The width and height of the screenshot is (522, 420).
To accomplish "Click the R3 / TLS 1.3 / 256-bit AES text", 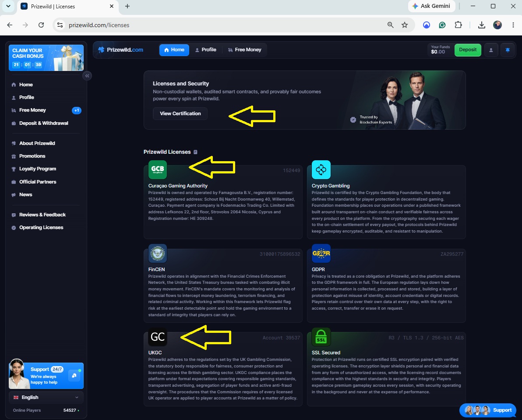I will click(426, 338).
